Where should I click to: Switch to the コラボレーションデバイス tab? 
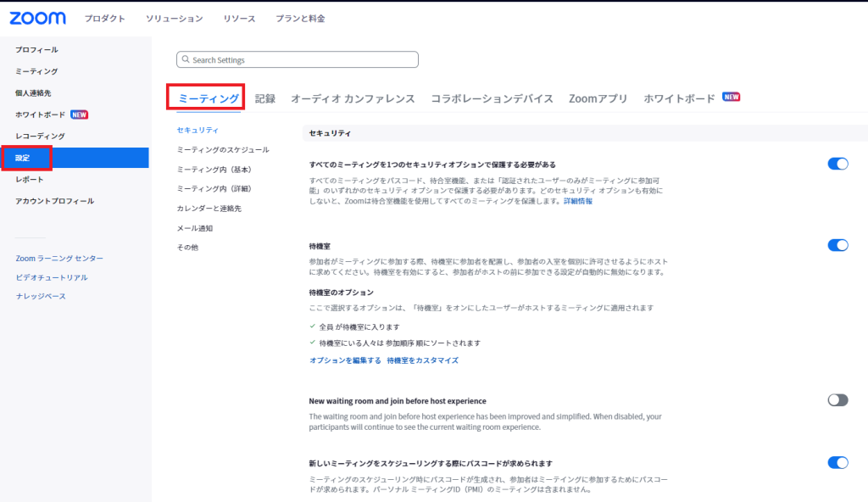tap(492, 98)
